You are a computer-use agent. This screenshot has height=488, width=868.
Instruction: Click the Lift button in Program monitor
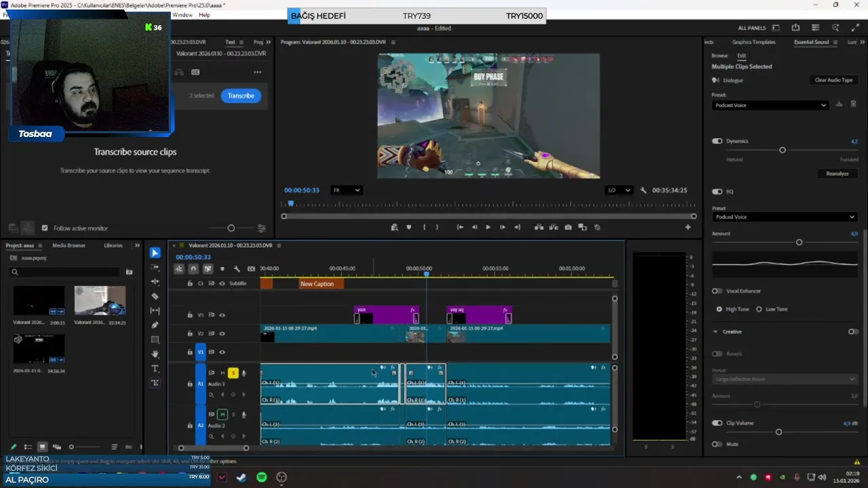[539, 227]
